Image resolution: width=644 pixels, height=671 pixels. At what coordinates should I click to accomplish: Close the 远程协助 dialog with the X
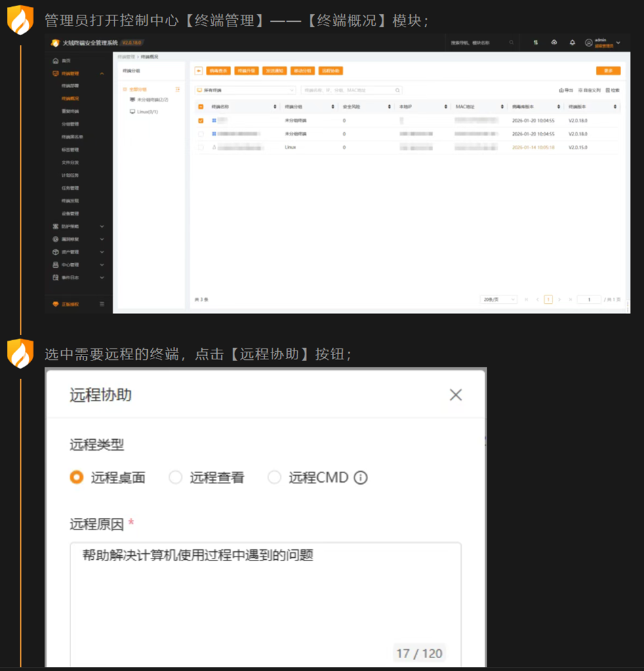[x=456, y=395]
